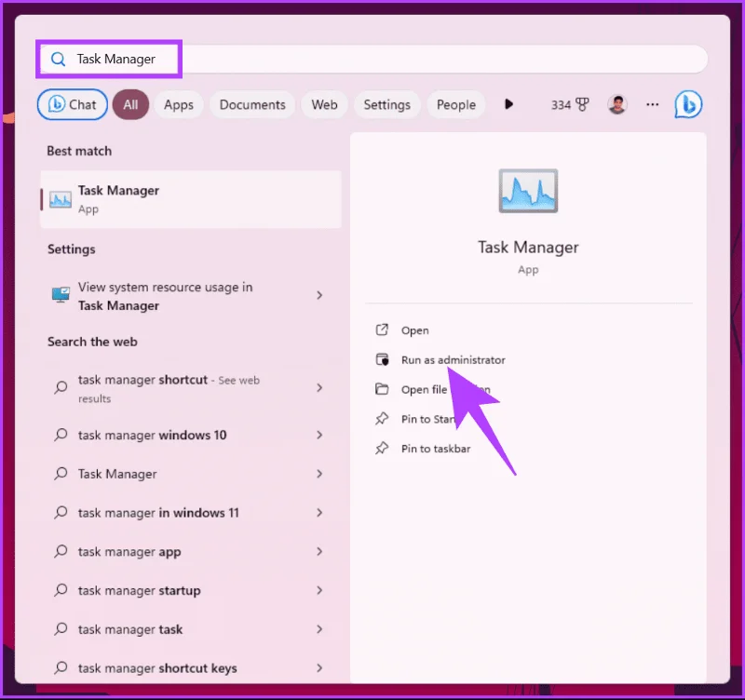Click search icon beside task manager app

(61, 551)
